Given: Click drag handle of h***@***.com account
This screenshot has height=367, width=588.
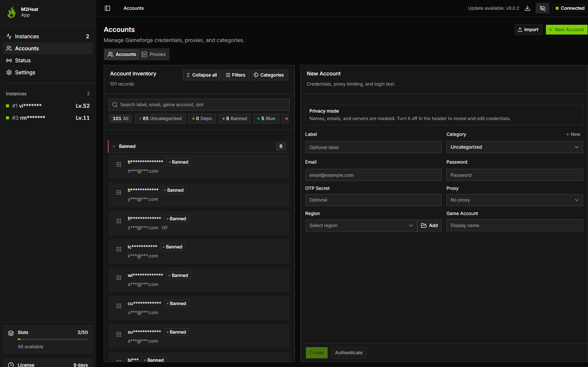Looking at the screenshot, I should pyautogui.click(x=119, y=164).
